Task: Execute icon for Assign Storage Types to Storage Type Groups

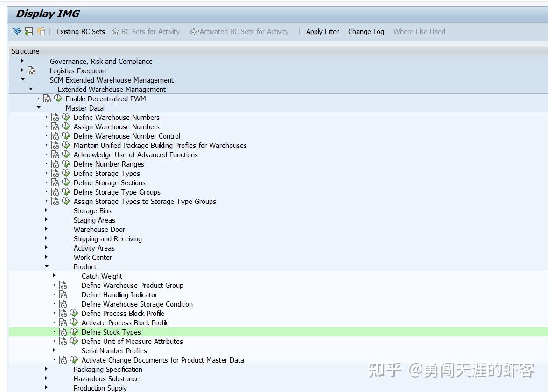Action: 66,201
